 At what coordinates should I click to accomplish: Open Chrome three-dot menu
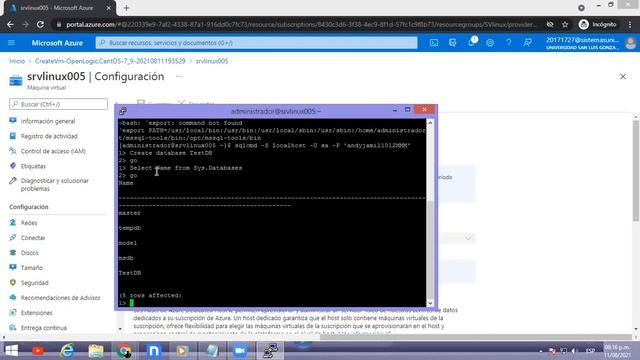tap(630, 24)
